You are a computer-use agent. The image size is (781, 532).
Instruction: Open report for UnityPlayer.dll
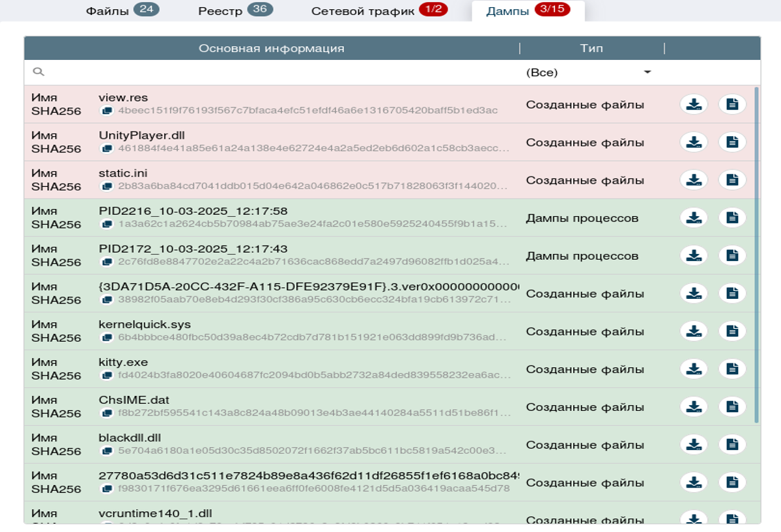[732, 142]
